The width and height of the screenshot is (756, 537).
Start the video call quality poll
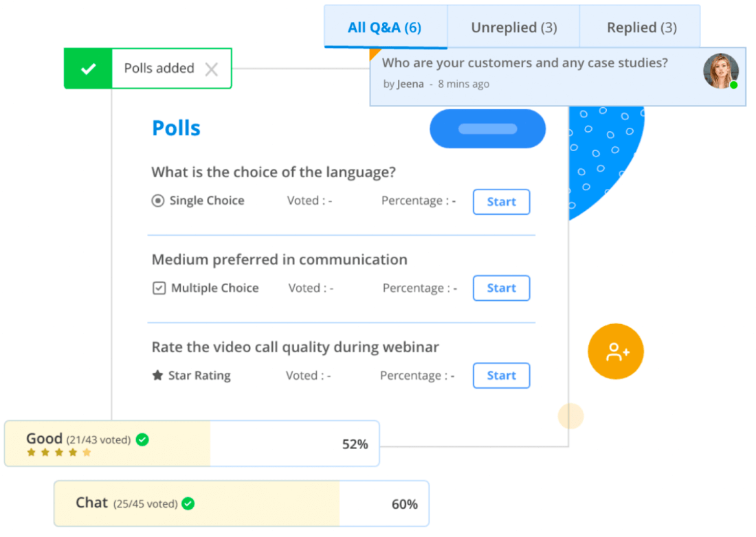point(501,376)
